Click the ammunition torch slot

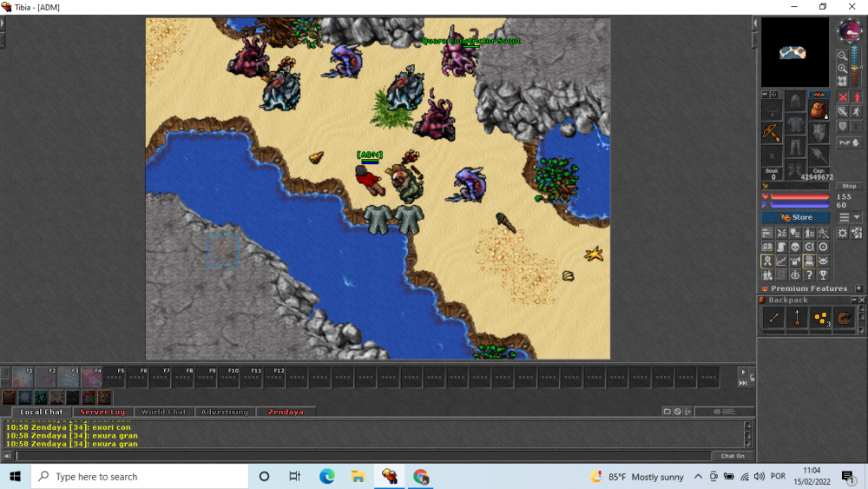819,155
